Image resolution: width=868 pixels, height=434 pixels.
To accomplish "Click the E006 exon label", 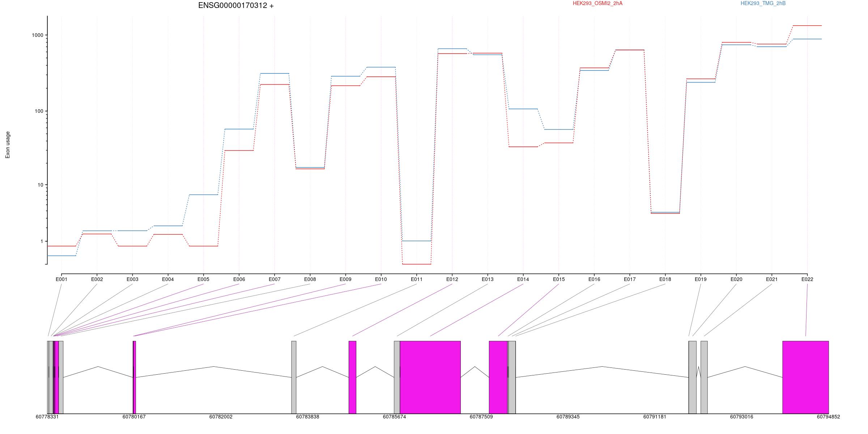I will click(239, 279).
